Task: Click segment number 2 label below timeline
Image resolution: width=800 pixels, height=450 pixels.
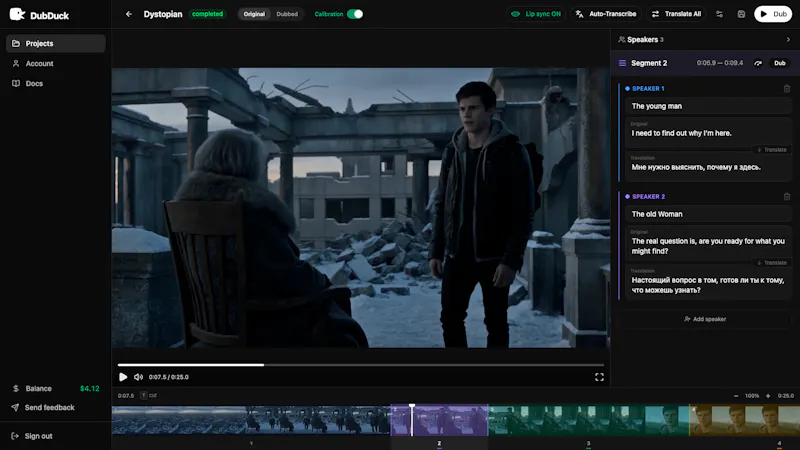Action: 439,443
